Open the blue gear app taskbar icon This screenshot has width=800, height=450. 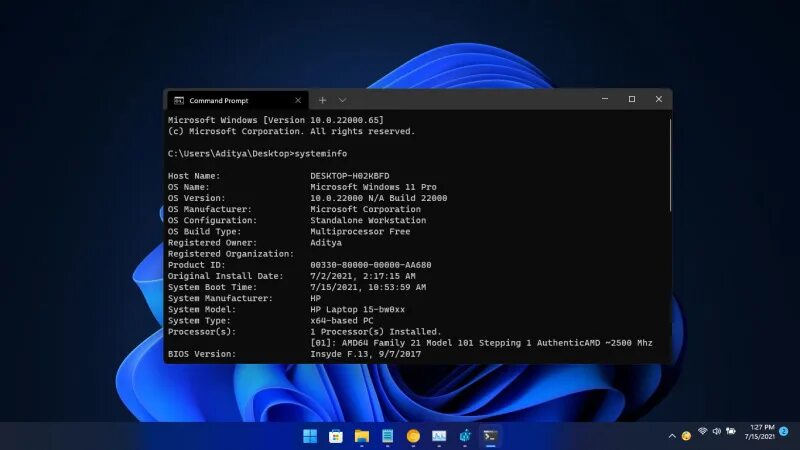click(465, 436)
